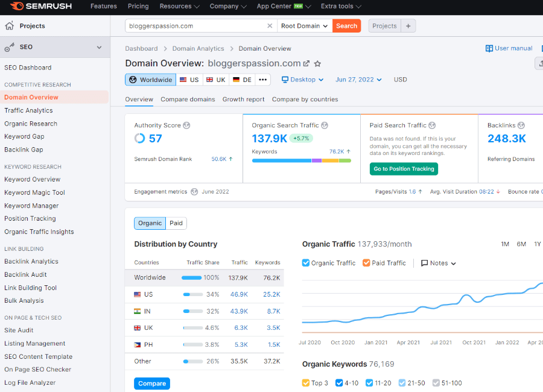Screen dimensions: 543x392
Task: Click the Projects home icon
Action: pyautogui.click(x=9, y=26)
